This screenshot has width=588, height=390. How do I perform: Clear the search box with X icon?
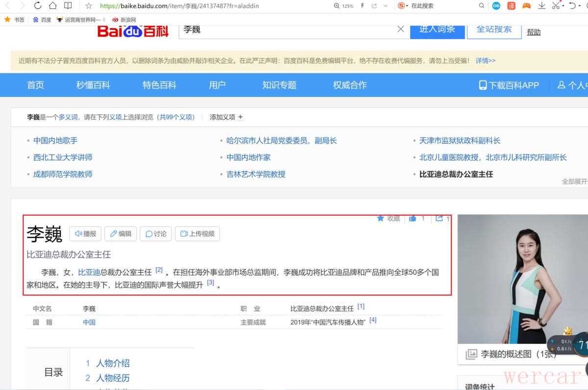click(x=400, y=29)
